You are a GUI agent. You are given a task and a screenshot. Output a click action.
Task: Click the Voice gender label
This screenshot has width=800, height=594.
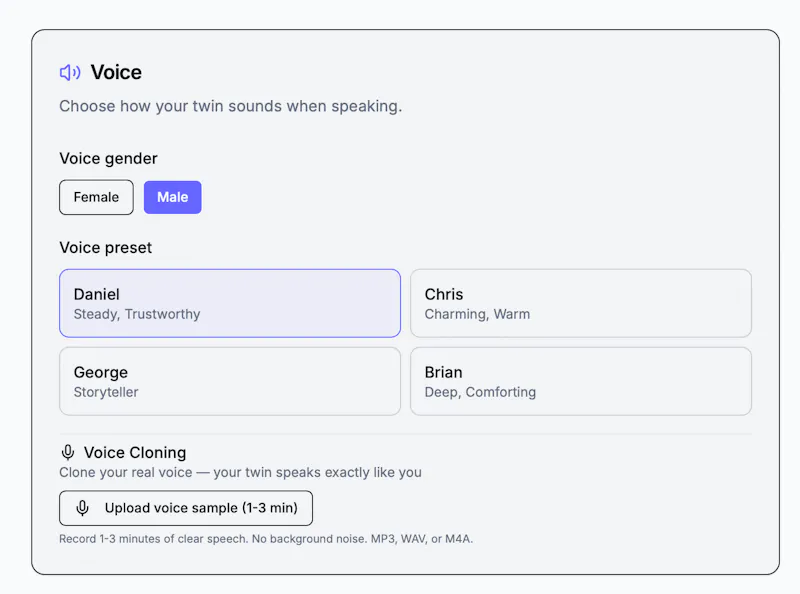tap(108, 159)
